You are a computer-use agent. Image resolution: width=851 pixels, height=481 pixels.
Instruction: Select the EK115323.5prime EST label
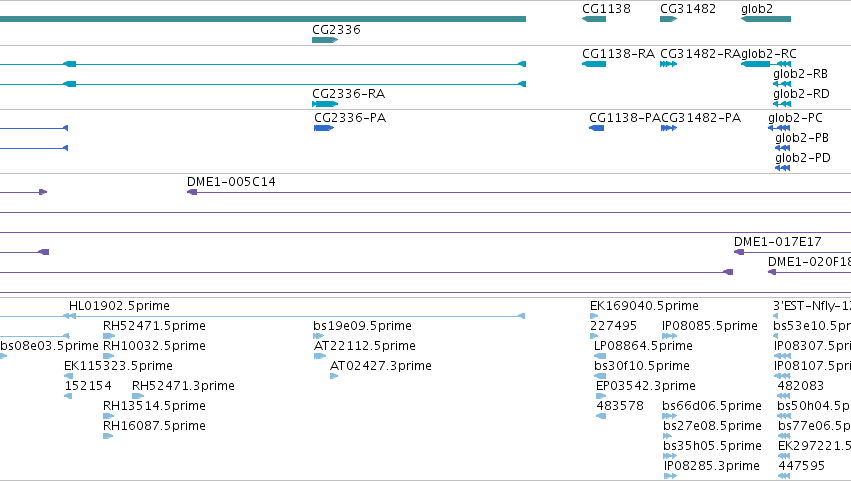(x=118, y=366)
